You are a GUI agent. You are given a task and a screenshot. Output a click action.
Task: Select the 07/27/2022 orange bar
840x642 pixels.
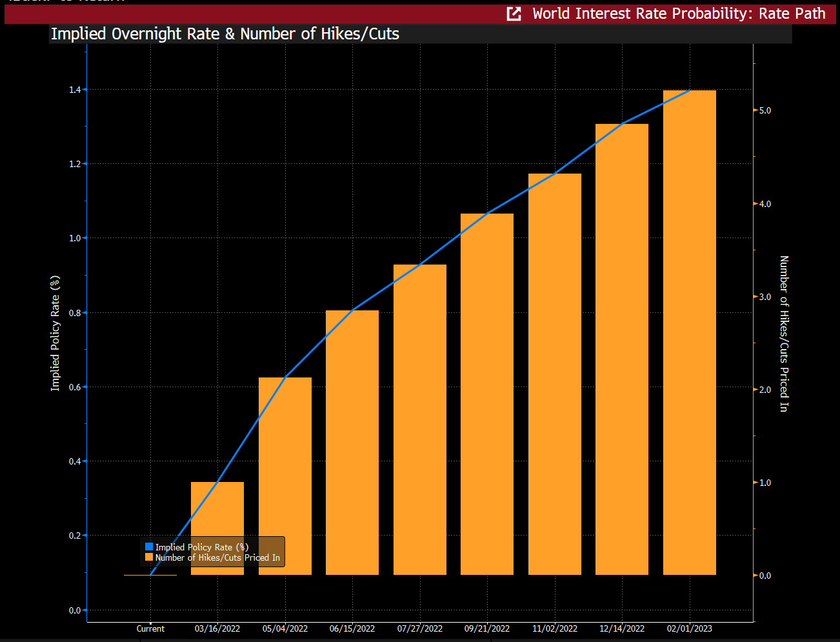420,419
